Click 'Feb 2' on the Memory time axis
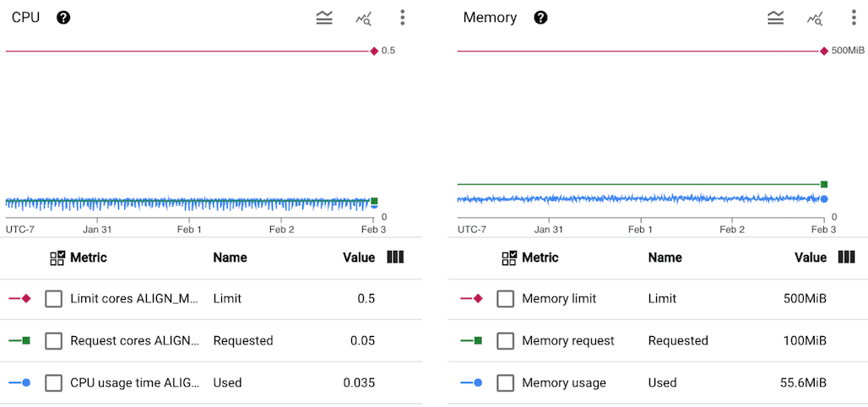868x407 pixels. pos(733,229)
